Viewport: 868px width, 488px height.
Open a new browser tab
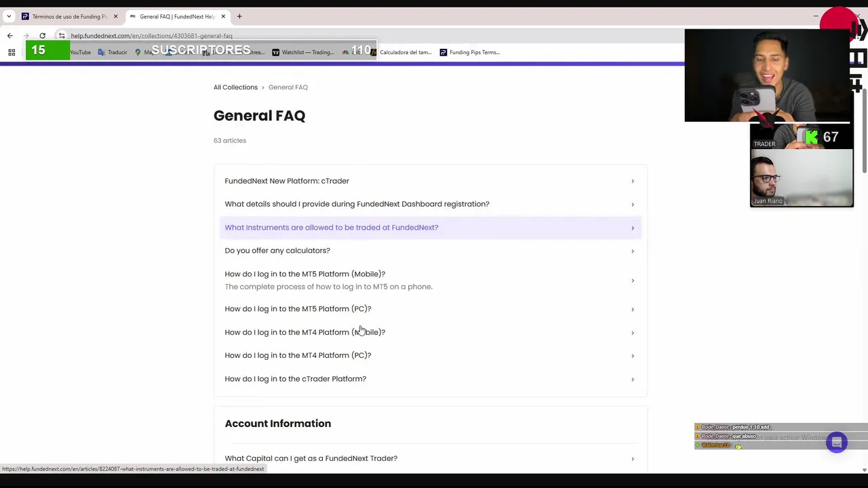[x=239, y=16]
